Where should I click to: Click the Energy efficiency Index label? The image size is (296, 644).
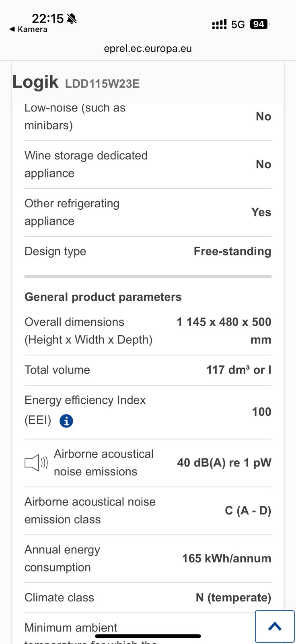(85, 400)
